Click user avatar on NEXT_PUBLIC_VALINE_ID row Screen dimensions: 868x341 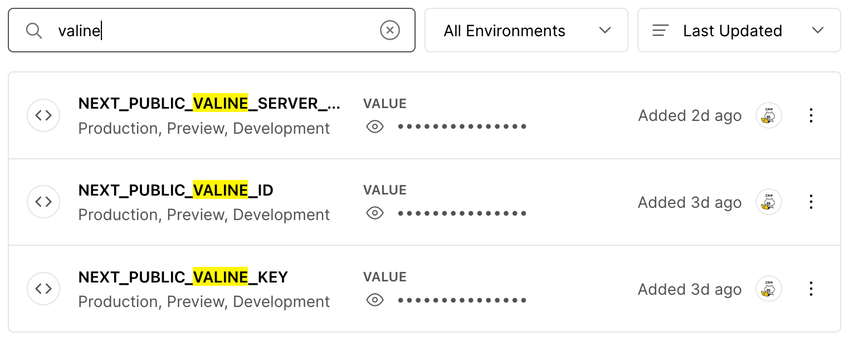769,202
